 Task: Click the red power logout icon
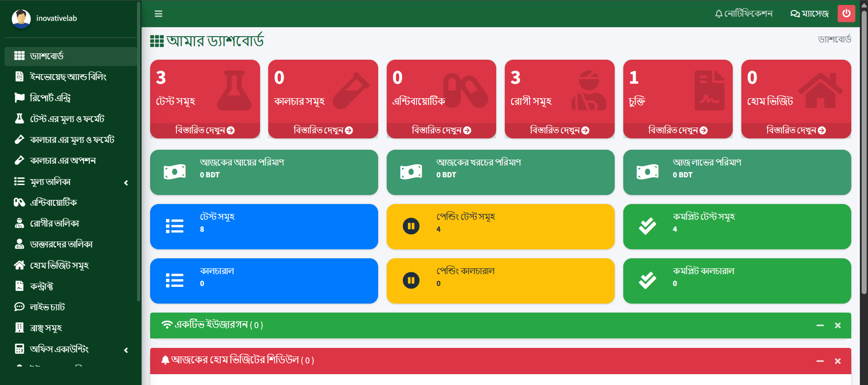coord(846,14)
